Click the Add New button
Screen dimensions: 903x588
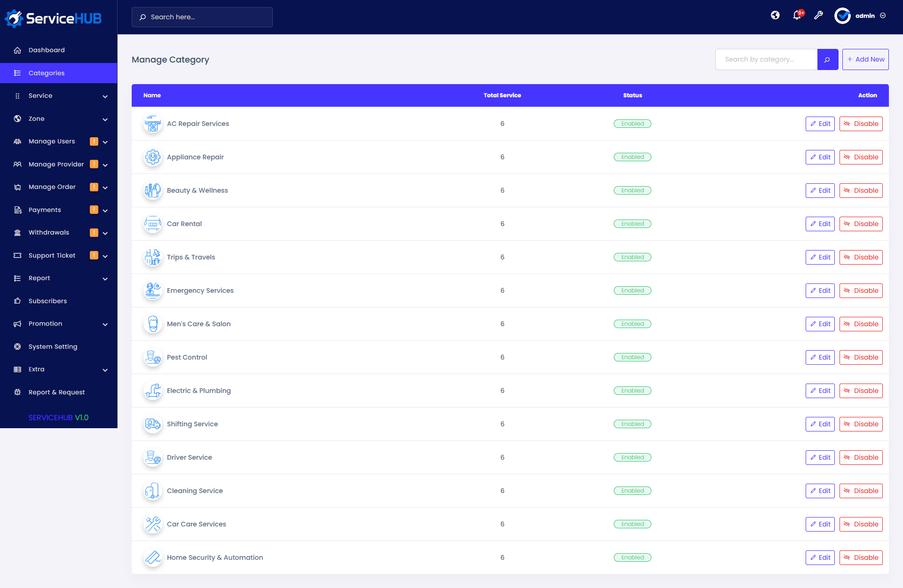865,59
